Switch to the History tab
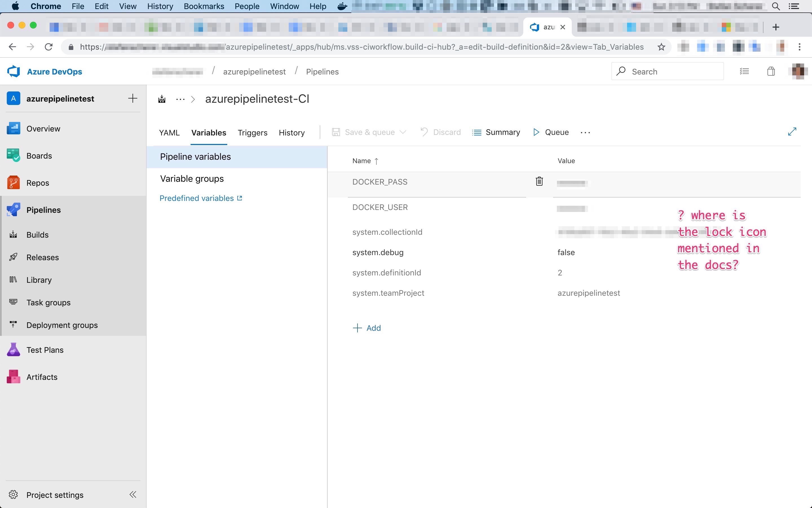 pos(292,133)
